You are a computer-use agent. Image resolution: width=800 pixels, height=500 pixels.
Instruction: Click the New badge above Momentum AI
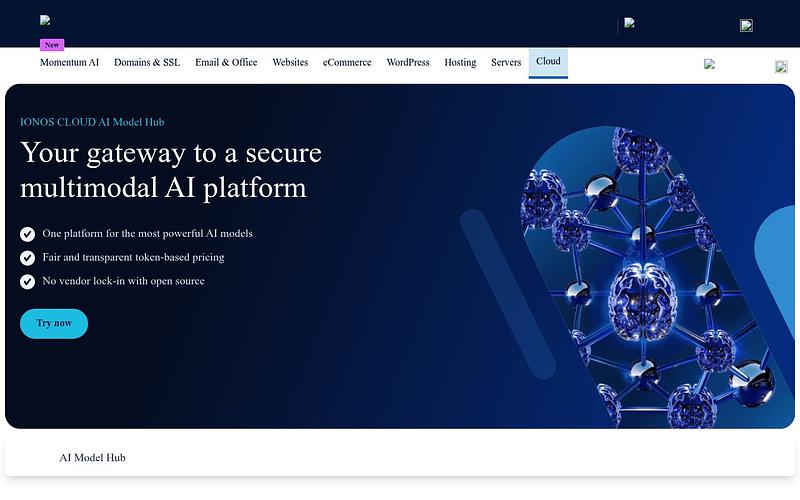(52, 45)
